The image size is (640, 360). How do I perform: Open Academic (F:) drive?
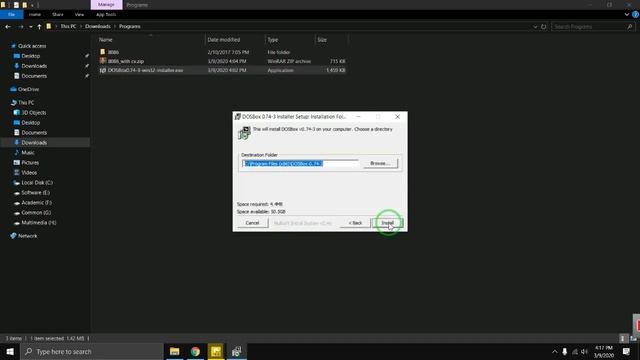click(36, 202)
